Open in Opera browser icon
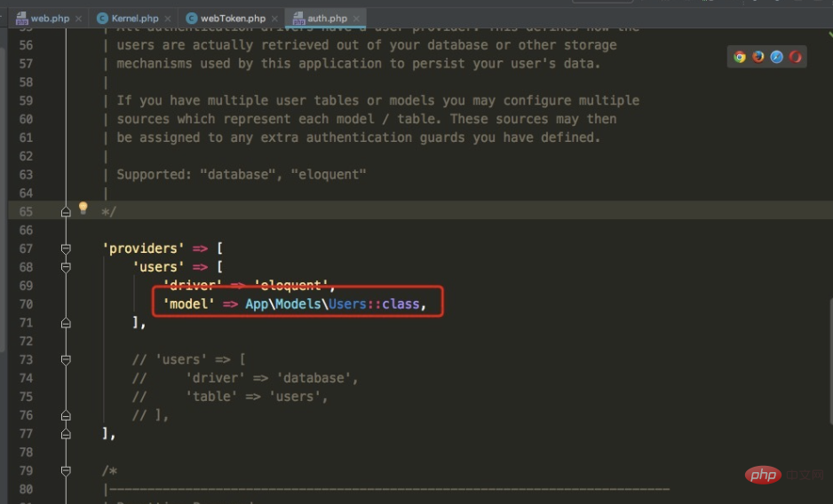Image resolution: width=833 pixels, height=504 pixels. (x=796, y=57)
